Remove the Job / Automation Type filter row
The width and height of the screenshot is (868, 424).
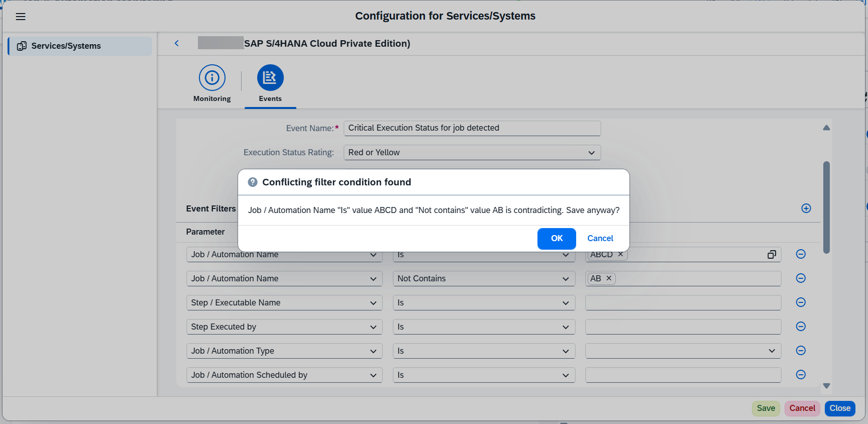tap(801, 351)
